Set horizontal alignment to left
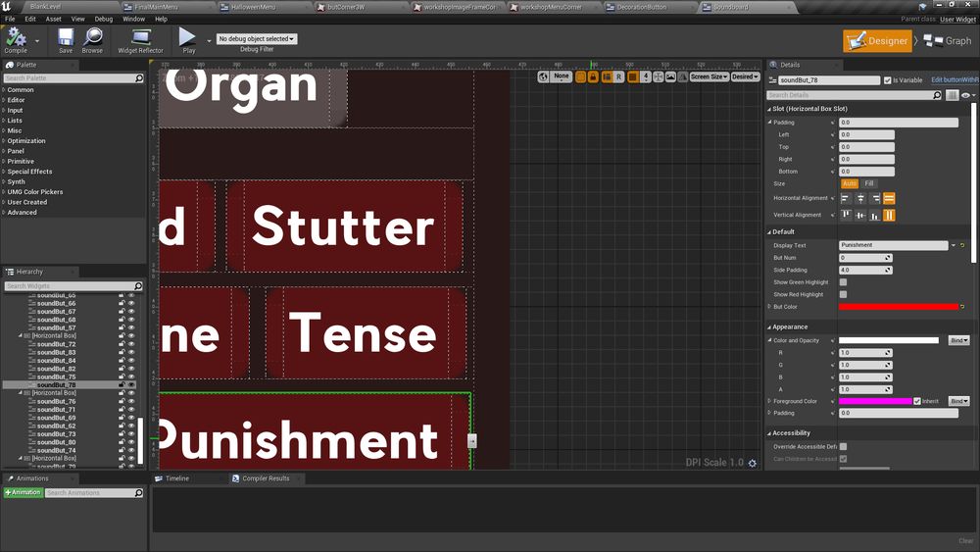This screenshot has height=552, width=980. click(x=846, y=198)
